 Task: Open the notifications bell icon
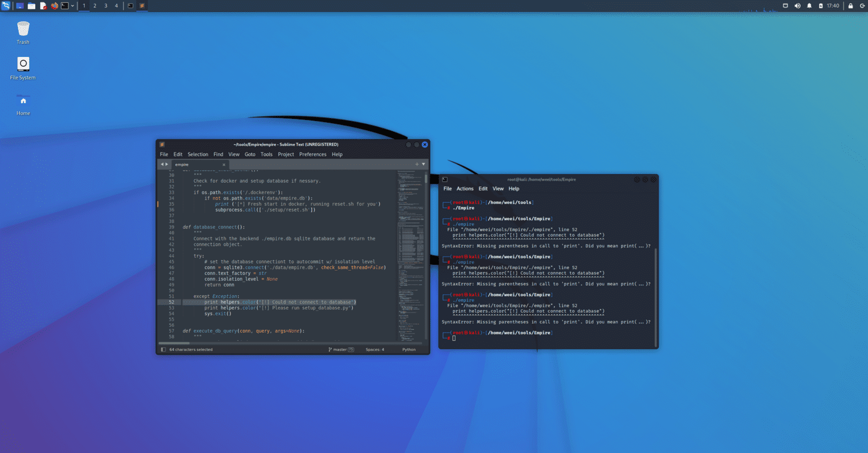(x=809, y=6)
